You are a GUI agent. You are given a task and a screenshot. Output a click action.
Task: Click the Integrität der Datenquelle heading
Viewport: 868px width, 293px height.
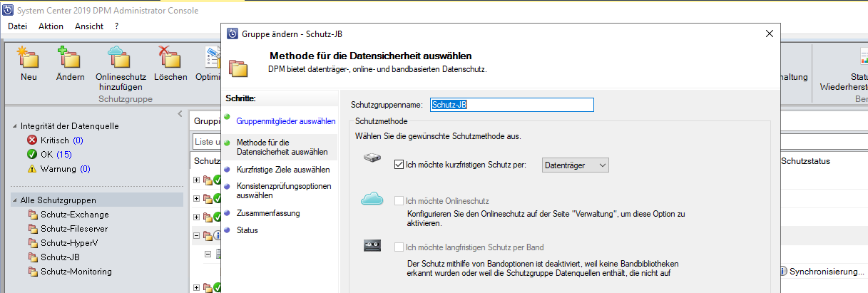70,126
